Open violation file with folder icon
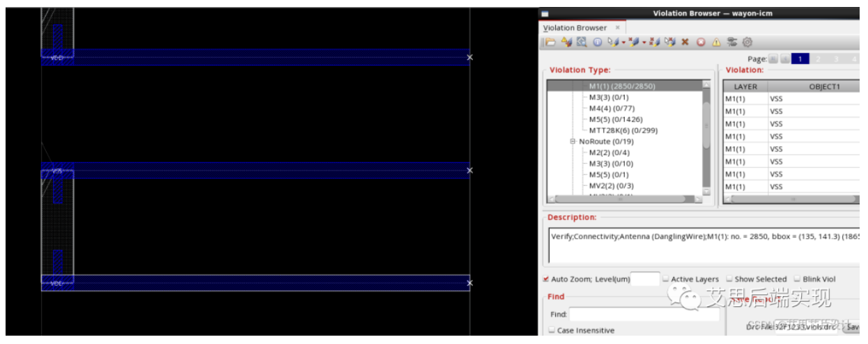 point(550,42)
